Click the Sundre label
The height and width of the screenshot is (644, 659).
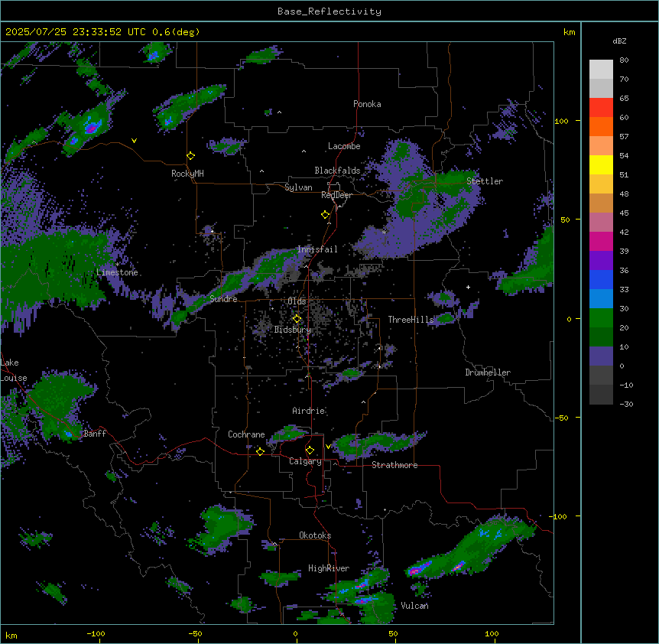223,299
